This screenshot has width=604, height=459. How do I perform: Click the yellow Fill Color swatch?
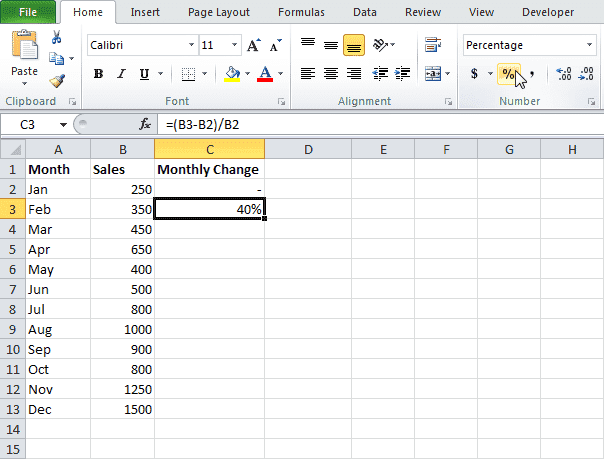pos(232,74)
